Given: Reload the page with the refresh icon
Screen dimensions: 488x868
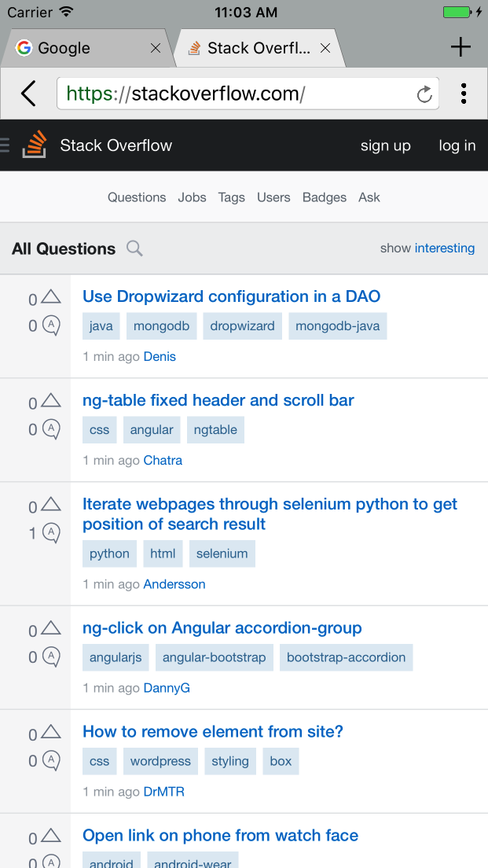Looking at the screenshot, I should (x=424, y=94).
